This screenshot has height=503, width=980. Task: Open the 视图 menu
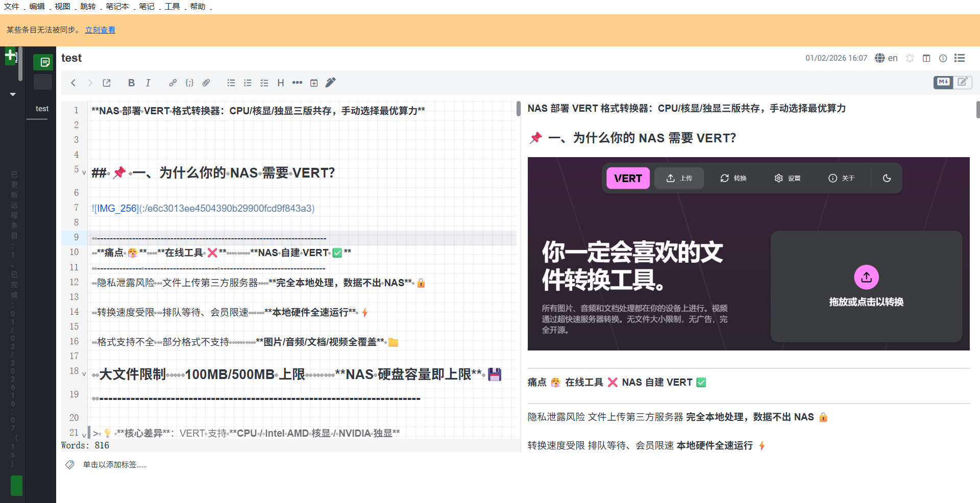point(63,6)
